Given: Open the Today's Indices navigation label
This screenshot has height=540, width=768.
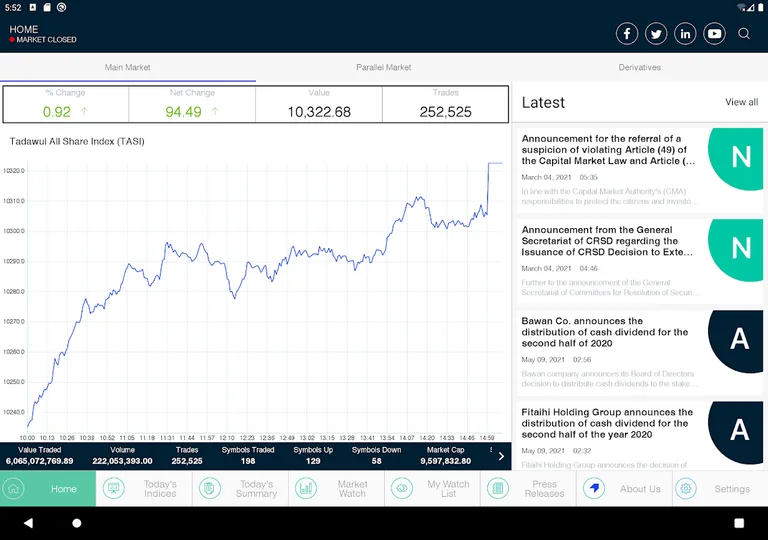Looking at the screenshot, I should (x=160, y=489).
